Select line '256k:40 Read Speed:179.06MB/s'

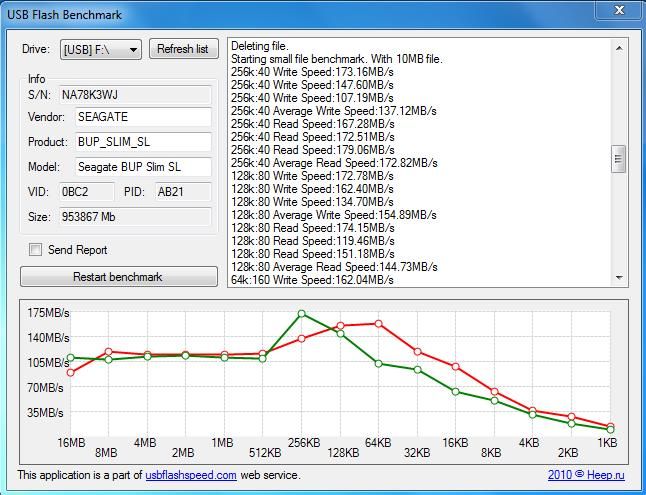(312, 150)
